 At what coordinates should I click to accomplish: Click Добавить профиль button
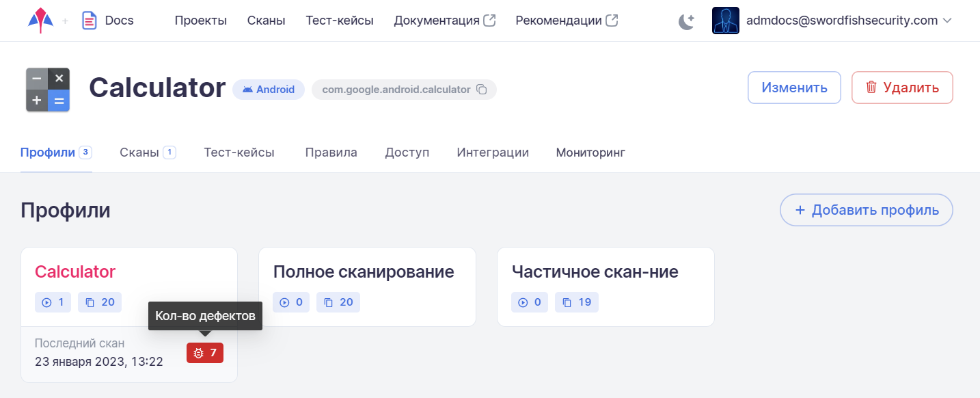(867, 211)
